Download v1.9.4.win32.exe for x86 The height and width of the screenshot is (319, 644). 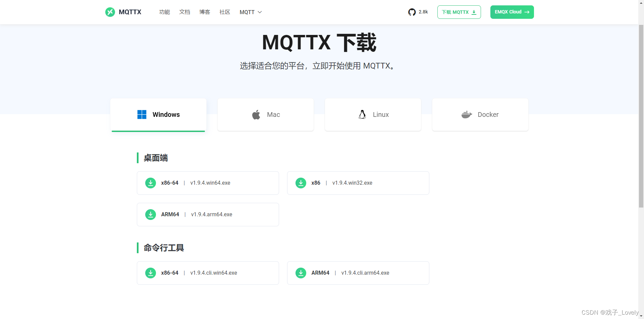[x=358, y=183]
